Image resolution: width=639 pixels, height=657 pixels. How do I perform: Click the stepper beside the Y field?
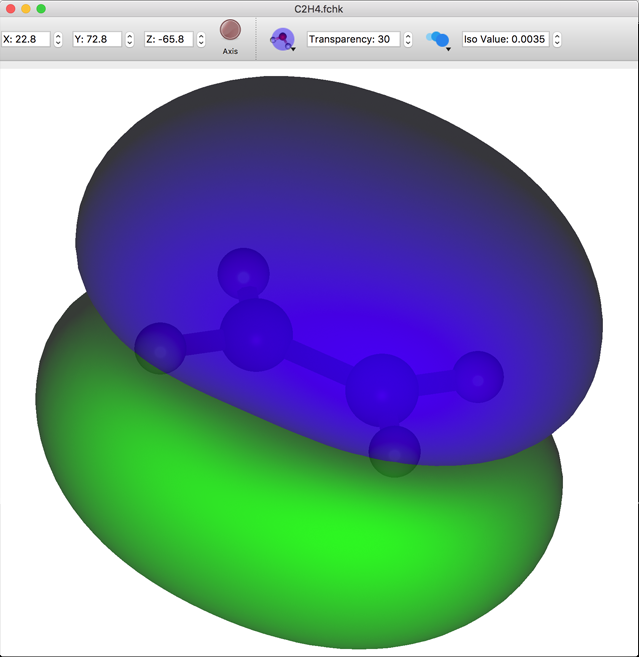point(130,39)
